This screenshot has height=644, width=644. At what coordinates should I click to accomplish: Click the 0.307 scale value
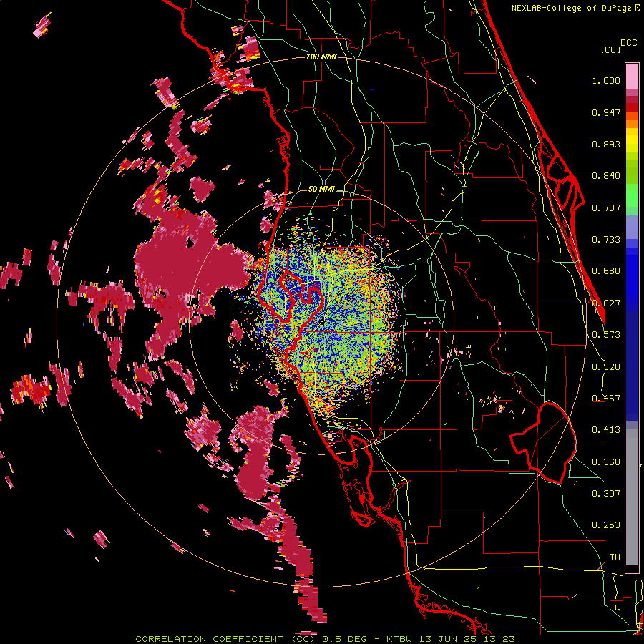pyautogui.click(x=606, y=493)
